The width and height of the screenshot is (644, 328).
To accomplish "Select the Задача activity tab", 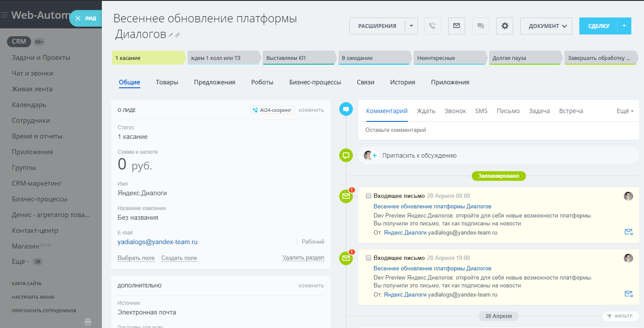I will (540, 111).
